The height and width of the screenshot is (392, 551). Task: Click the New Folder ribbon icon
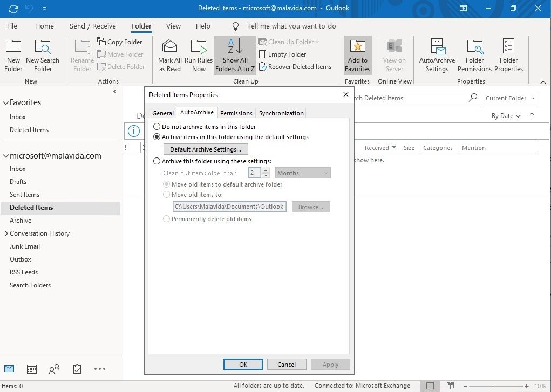[13, 55]
